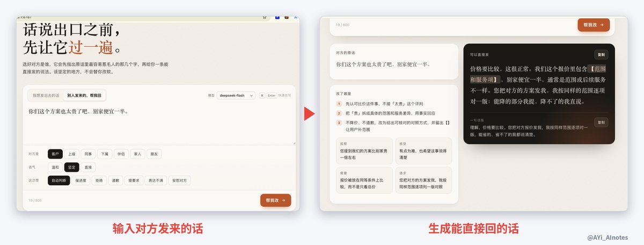Choose 上级 as the recipient
Image resolution: width=644 pixels, height=245 pixels.
pyautogui.click(x=72, y=154)
